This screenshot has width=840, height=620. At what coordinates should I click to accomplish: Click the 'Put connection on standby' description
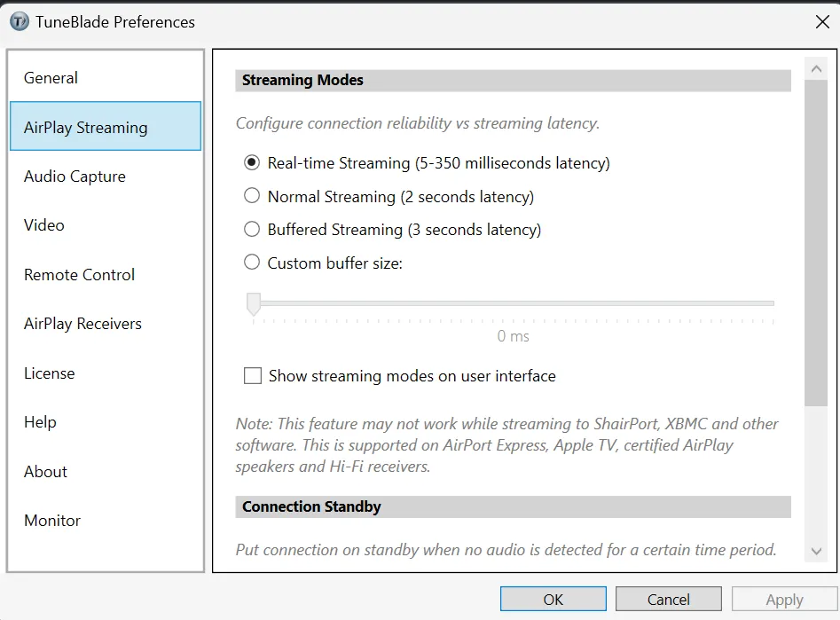point(506,550)
